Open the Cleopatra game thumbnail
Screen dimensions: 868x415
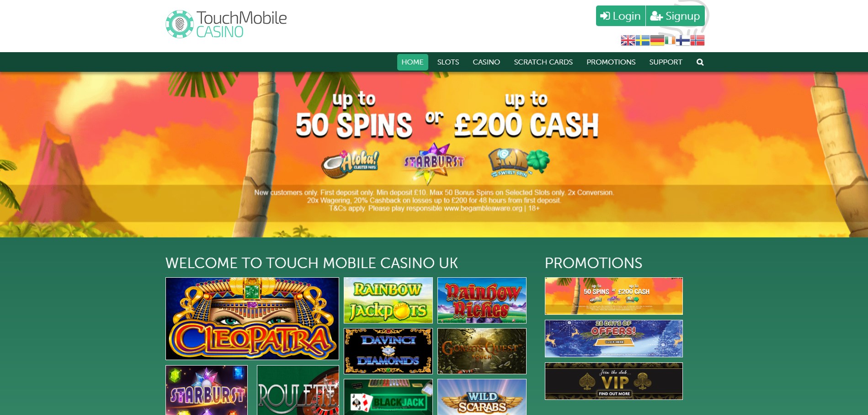tap(252, 318)
